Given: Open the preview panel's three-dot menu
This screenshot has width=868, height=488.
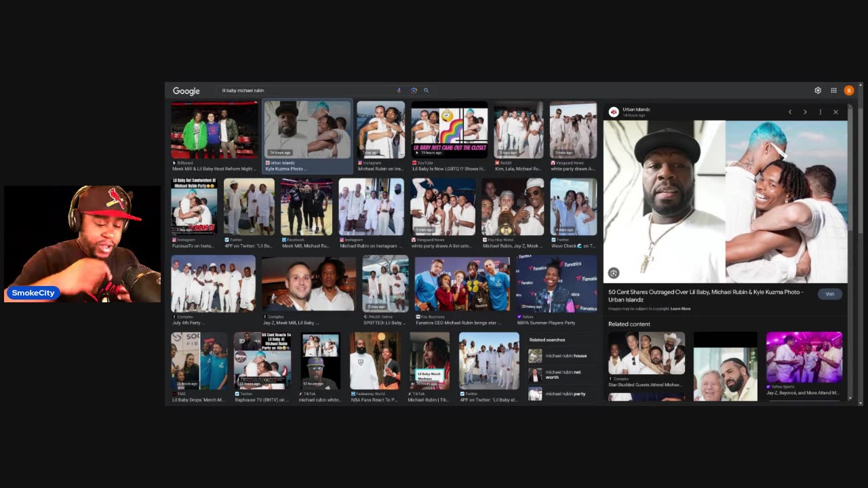Looking at the screenshot, I should point(821,112).
